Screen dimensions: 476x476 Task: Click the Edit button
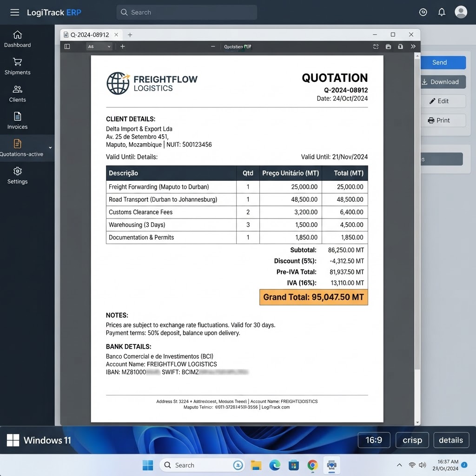pyautogui.click(x=443, y=101)
